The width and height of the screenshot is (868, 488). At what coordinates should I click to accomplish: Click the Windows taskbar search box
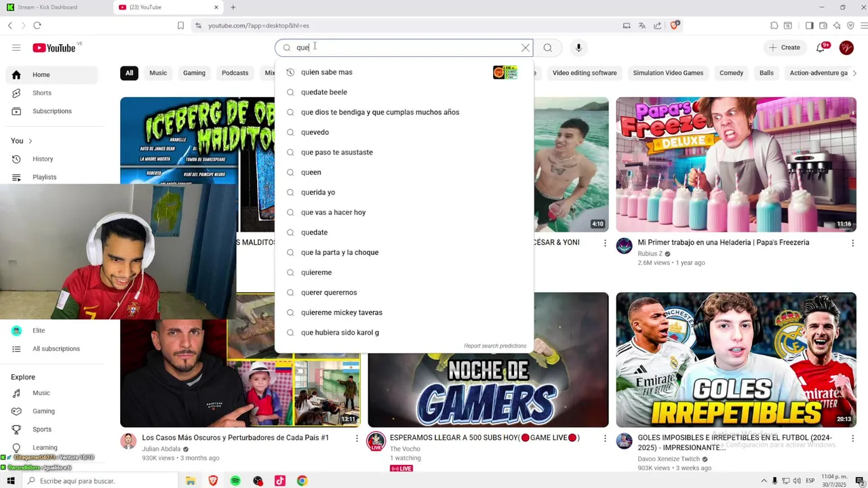(x=100, y=481)
